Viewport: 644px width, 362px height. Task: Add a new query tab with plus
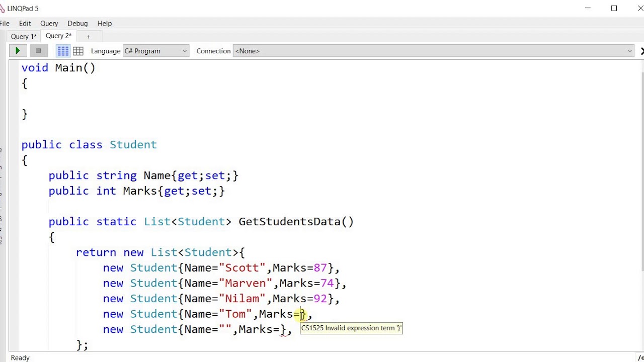(88, 36)
